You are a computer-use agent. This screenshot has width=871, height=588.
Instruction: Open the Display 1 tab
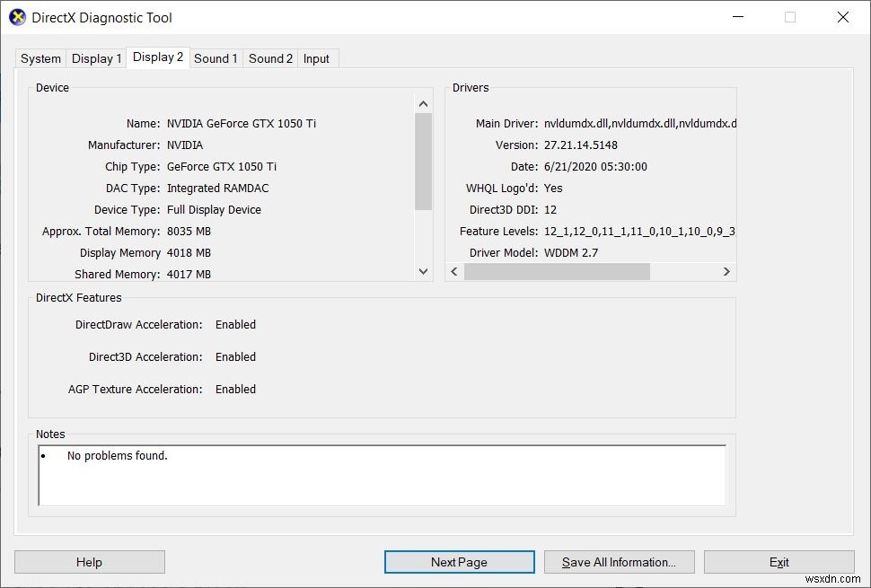click(96, 58)
